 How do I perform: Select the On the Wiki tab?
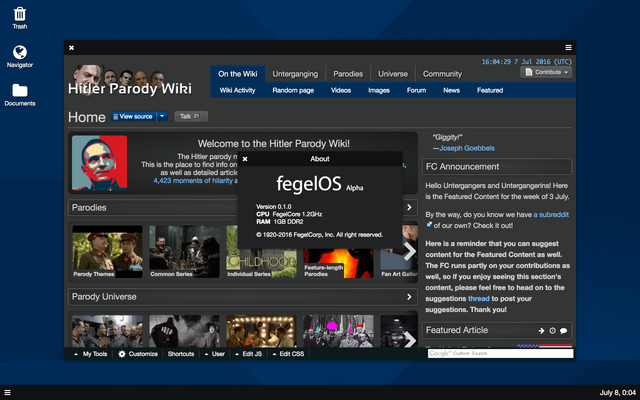(238, 74)
